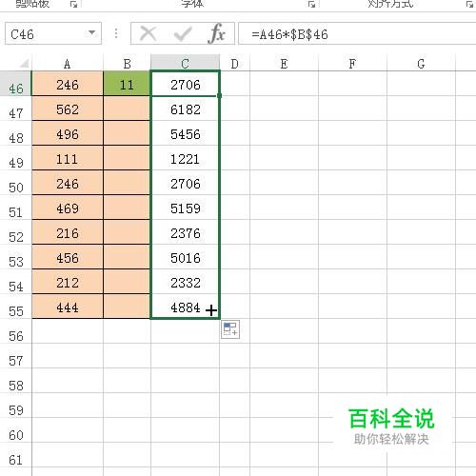Select column G header

421,63
